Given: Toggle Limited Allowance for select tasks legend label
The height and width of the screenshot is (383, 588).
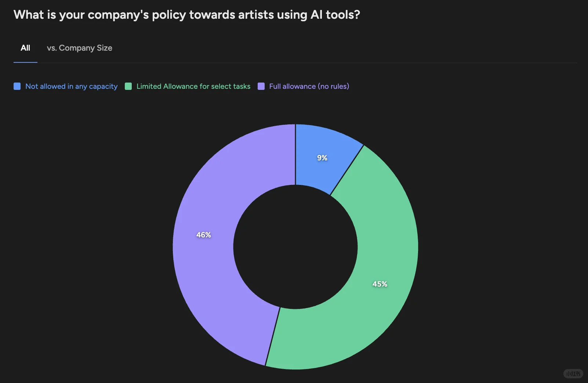Looking at the screenshot, I should click(193, 86).
